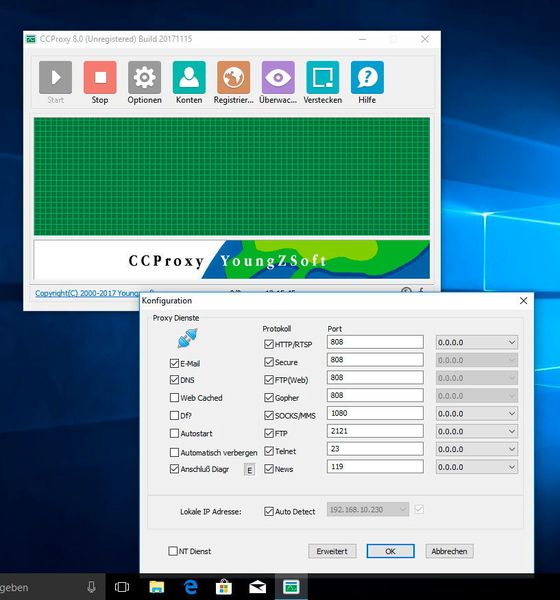Enable the Autostart checkbox
The image size is (560, 600).
tap(174, 433)
